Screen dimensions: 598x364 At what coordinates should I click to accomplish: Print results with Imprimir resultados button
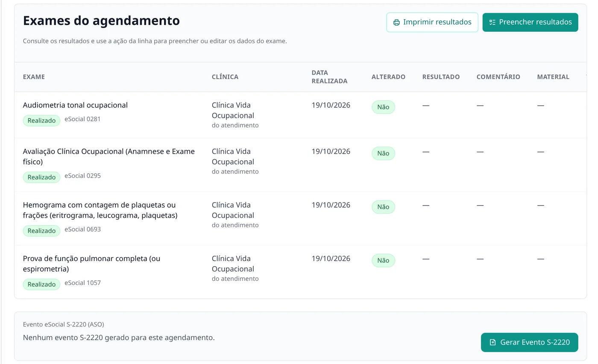pyautogui.click(x=432, y=22)
